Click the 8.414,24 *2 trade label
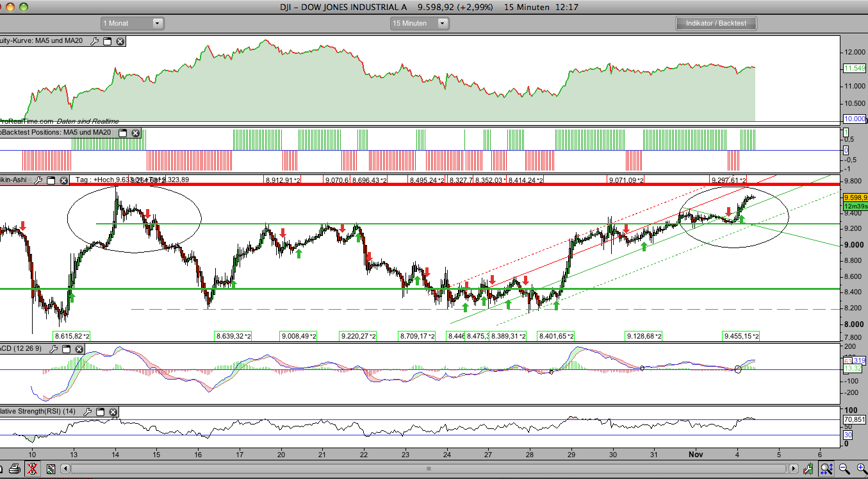868x479 pixels. coord(525,180)
